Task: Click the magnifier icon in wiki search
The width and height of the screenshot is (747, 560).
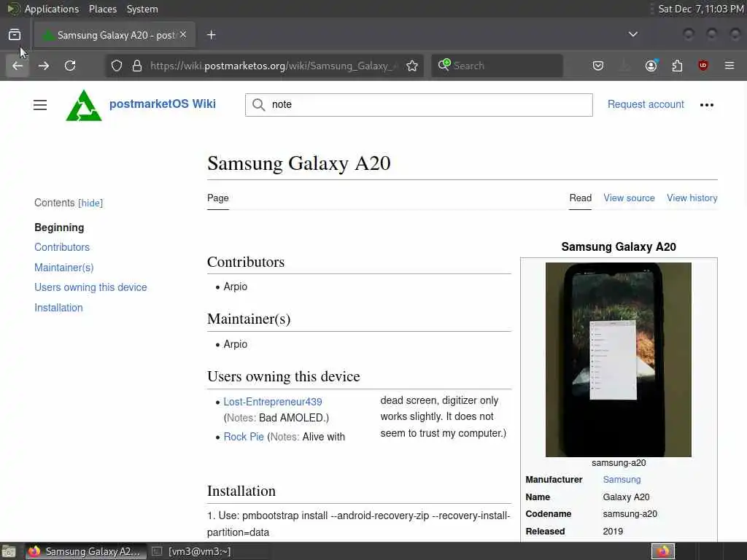Action: point(259,105)
